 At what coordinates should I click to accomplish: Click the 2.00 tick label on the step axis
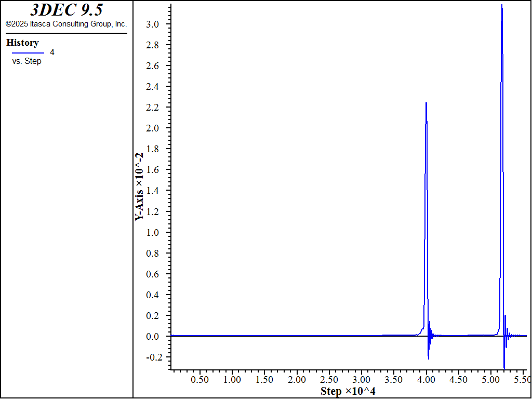click(x=297, y=379)
